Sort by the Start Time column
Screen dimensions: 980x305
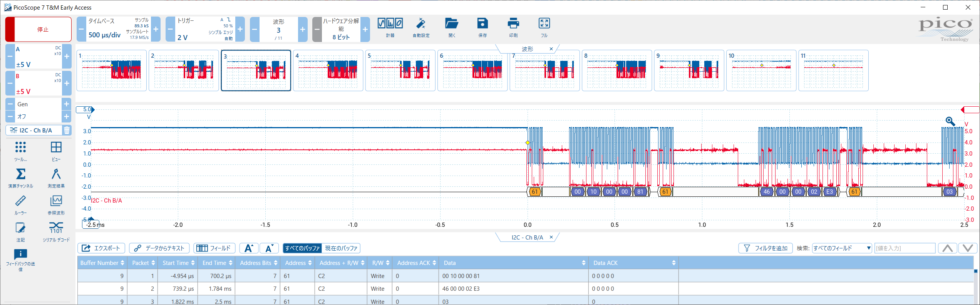coord(179,263)
